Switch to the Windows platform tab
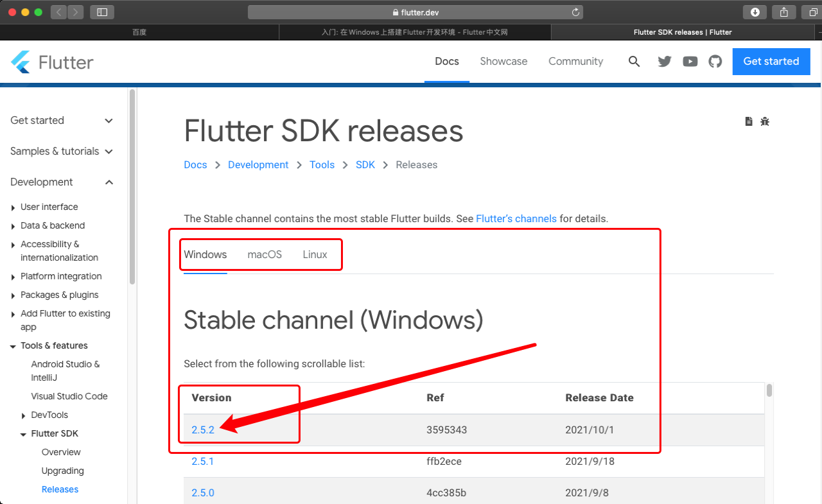The width and height of the screenshot is (822, 504). (205, 255)
